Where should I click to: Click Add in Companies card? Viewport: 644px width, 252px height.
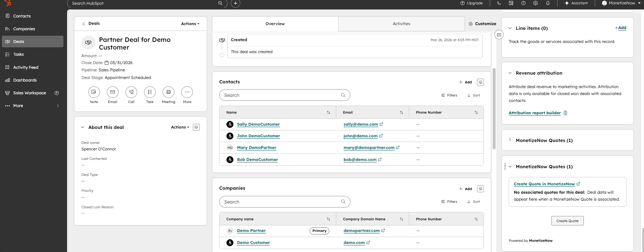[466, 189]
